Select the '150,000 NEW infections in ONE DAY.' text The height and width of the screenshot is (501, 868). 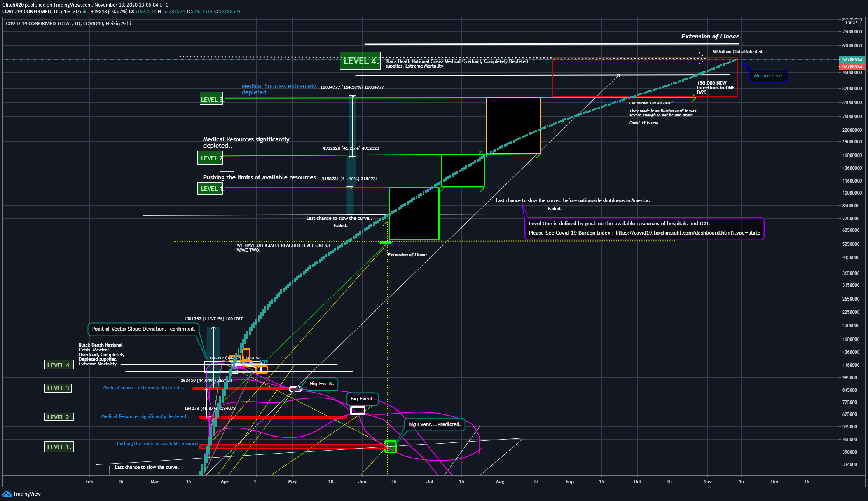[715, 88]
